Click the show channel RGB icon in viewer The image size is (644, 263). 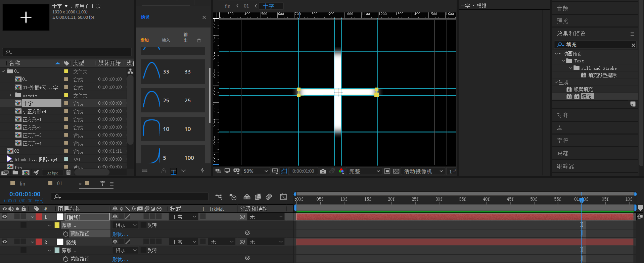[x=341, y=171]
